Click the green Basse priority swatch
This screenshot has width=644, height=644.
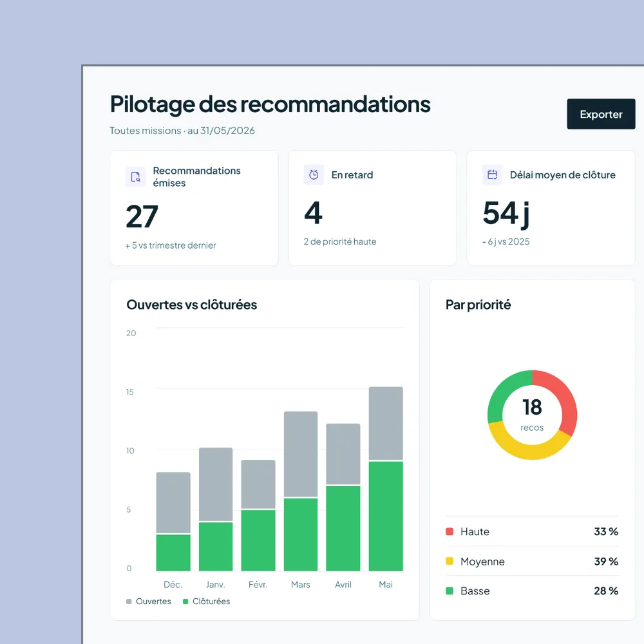[x=450, y=591]
